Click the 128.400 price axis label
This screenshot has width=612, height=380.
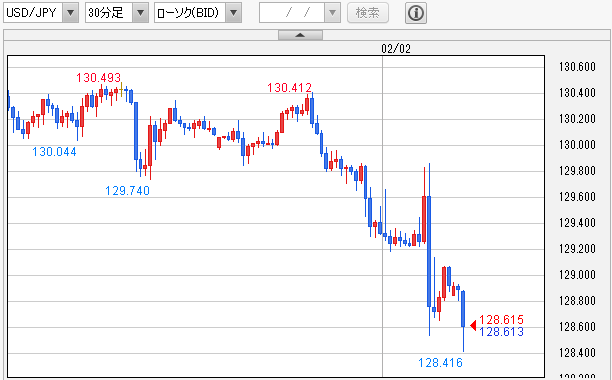click(577, 353)
